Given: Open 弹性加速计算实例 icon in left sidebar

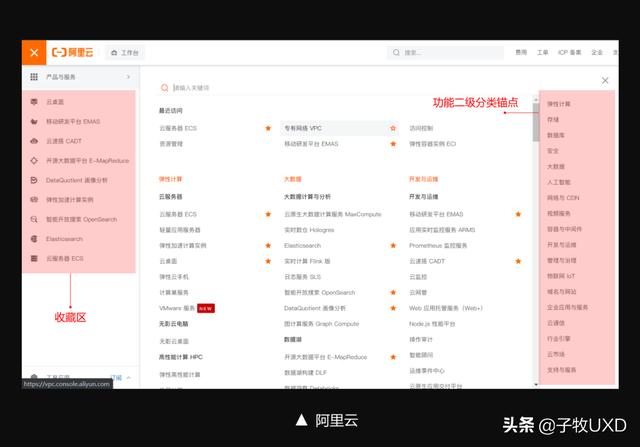Looking at the screenshot, I should pos(34,200).
